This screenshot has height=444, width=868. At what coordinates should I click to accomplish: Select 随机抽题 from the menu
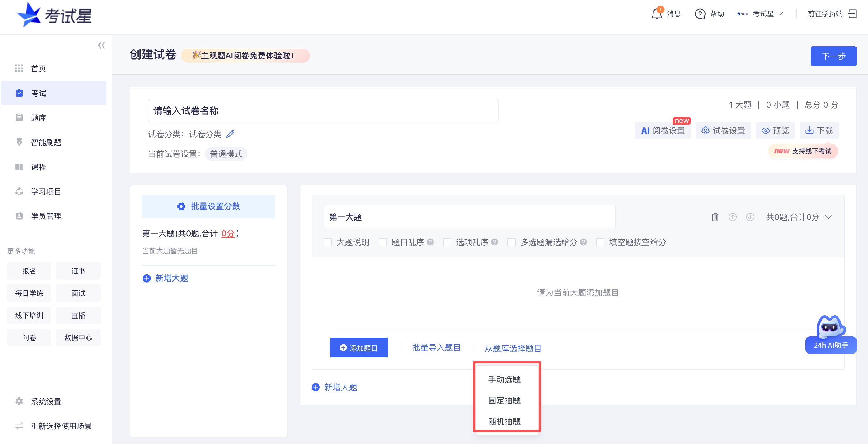504,421
